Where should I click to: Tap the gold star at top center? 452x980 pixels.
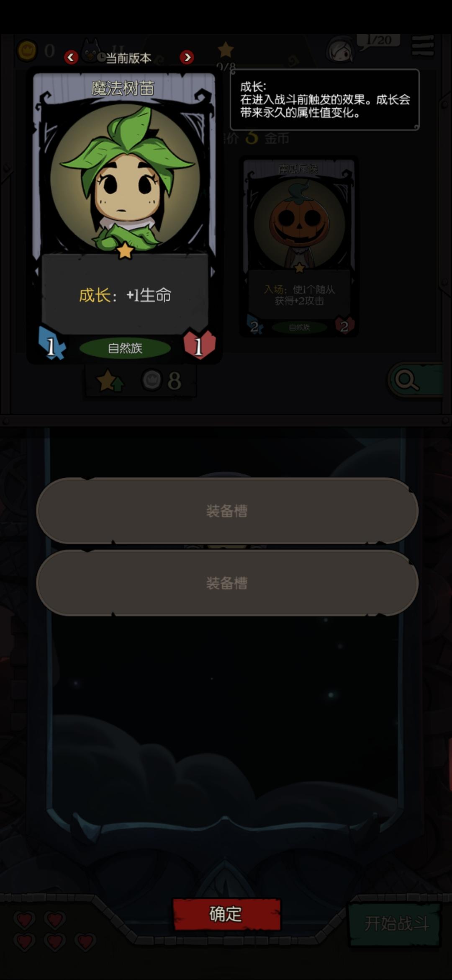pos(226,49)
